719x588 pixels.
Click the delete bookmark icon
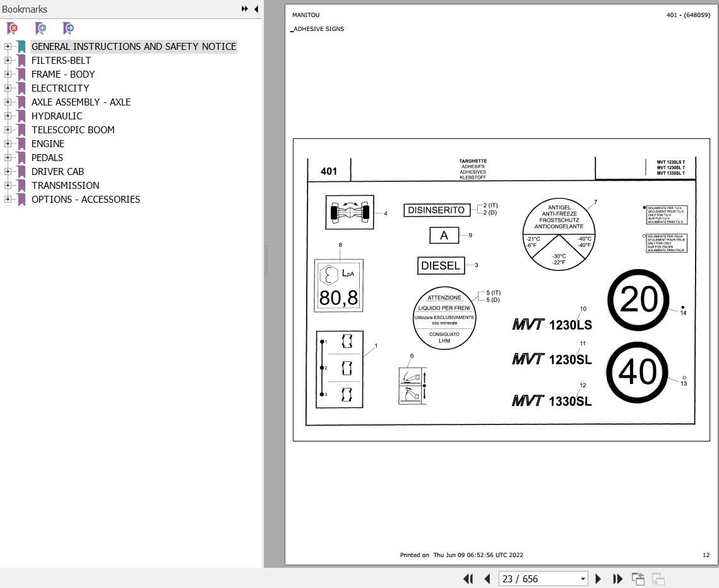(x=13, y=28)
